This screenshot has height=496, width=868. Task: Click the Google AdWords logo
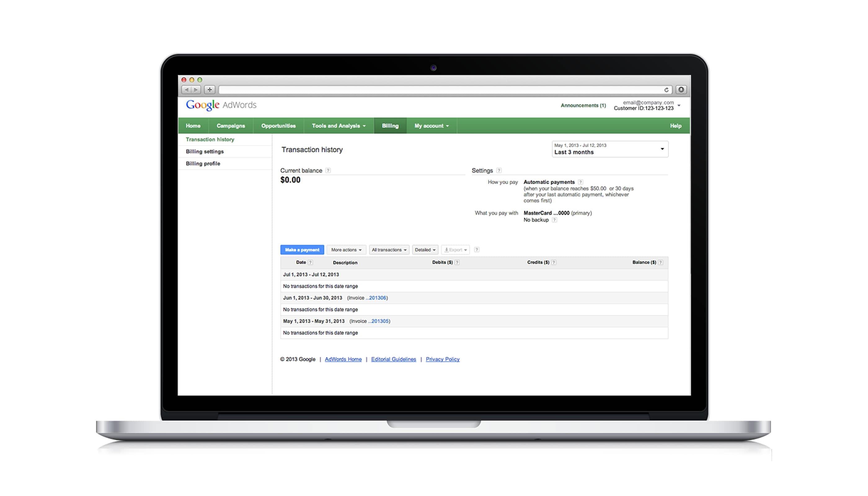pos(221,105)
